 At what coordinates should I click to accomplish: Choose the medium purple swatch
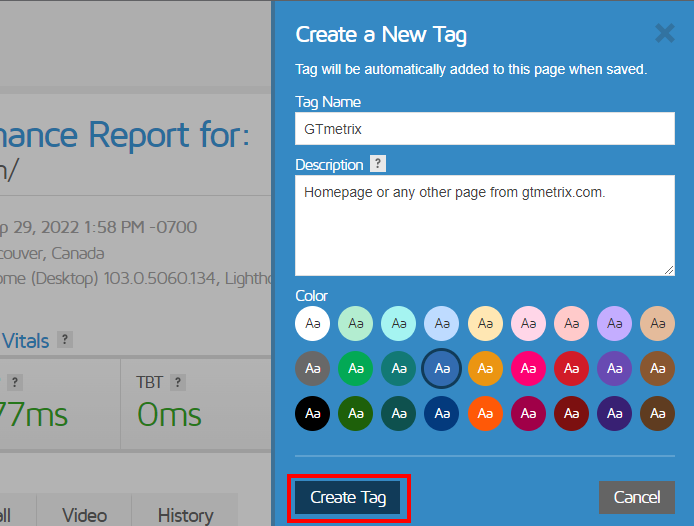pos(614,368)
